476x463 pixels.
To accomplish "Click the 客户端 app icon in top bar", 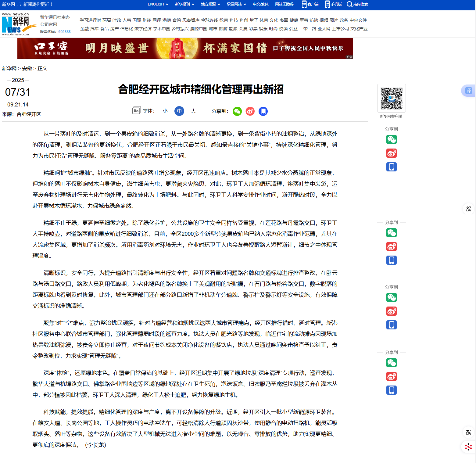I will (304, 4).
